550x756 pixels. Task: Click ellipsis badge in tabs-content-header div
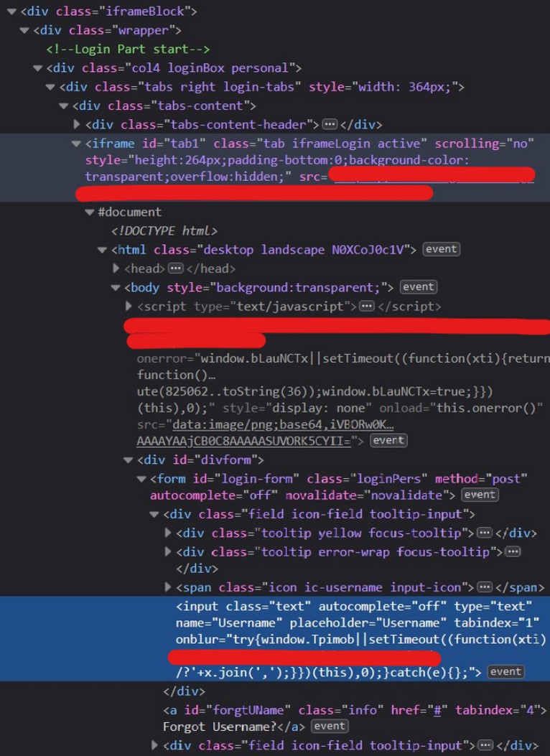tap(330, 124)
